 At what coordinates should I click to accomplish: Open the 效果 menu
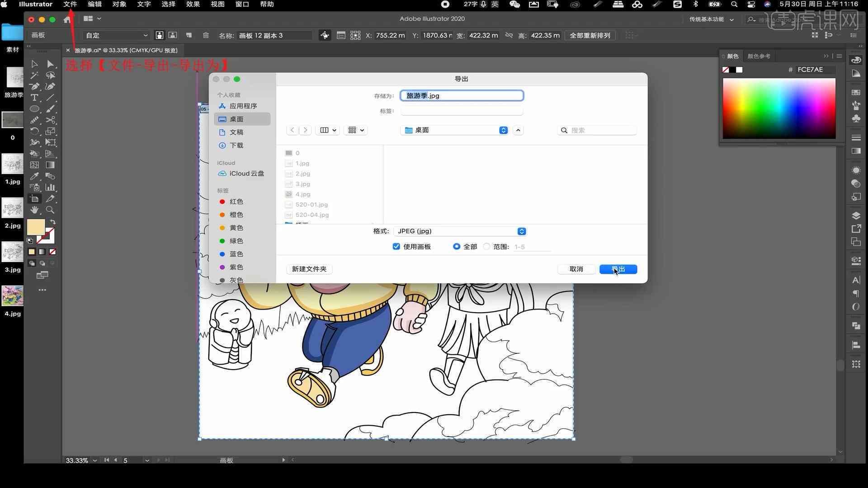tap(193, 5)
